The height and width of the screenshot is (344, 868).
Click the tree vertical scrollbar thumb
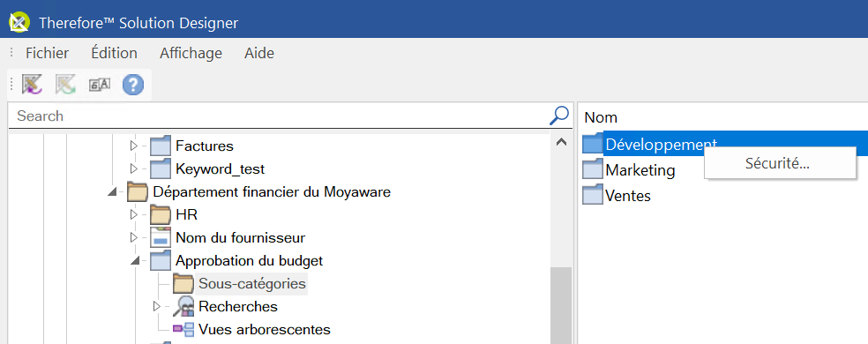click(x=561, y=305)
